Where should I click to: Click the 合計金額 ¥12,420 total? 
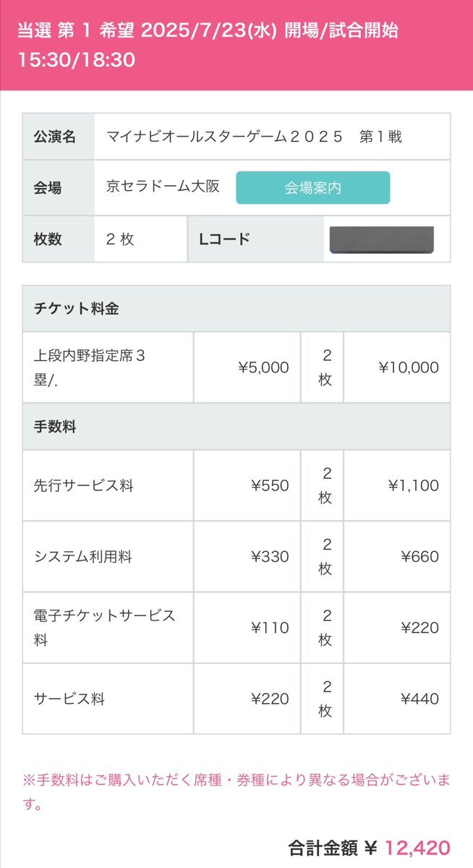pyautogui.click(x=369, y=848)
